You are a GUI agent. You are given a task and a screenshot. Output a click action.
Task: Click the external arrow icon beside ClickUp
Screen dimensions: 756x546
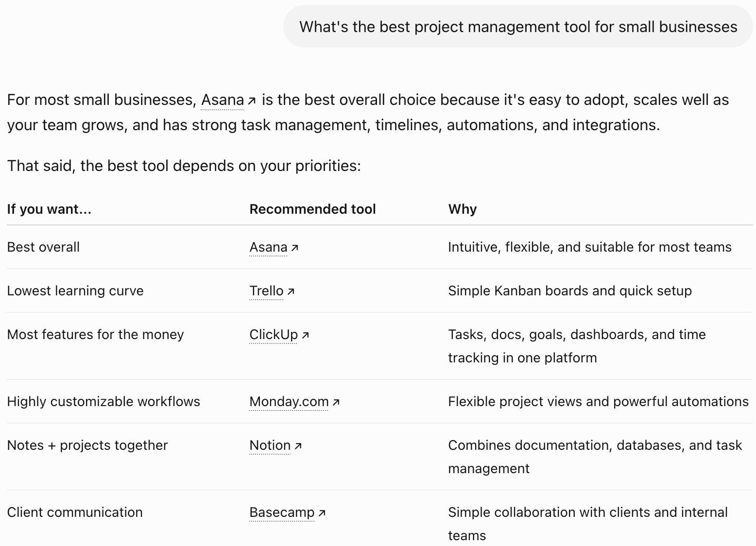(305, 335)
